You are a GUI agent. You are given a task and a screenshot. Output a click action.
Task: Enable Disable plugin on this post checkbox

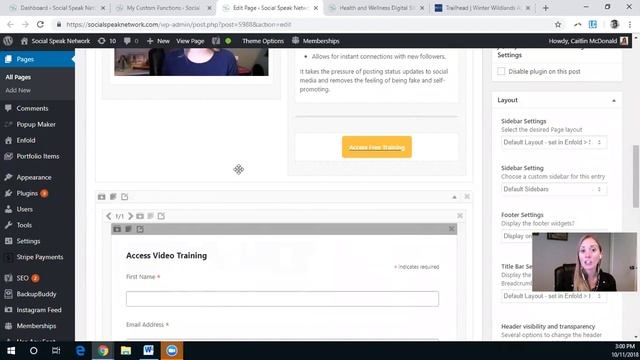(501, 71)
